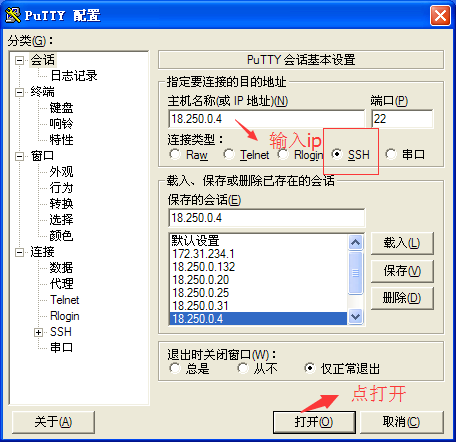The width and height of the screenshot is (456, 442).
Task: Open the 会话 category
Action: click(x=43, y=60)
